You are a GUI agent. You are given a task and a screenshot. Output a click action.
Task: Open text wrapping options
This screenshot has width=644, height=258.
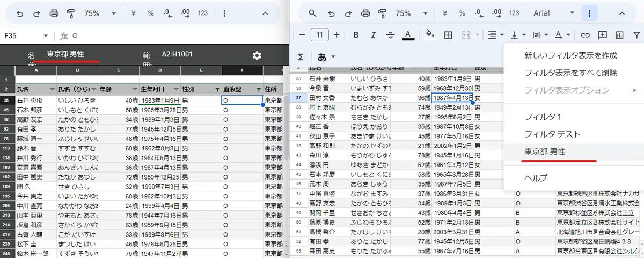click(x=539, y=35)
